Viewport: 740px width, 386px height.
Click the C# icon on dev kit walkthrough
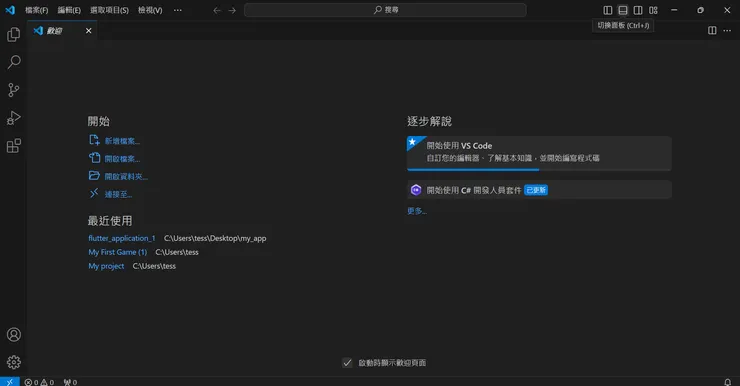pos(416,190)
